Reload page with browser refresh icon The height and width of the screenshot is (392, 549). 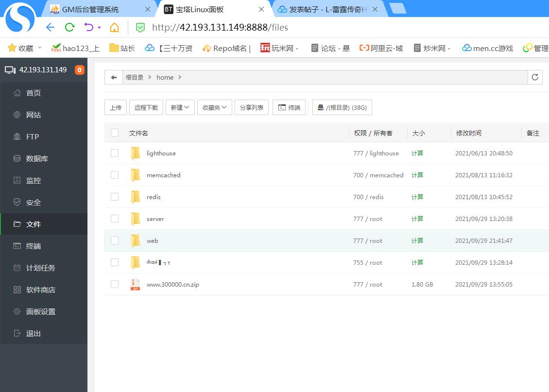pos(69,27)
